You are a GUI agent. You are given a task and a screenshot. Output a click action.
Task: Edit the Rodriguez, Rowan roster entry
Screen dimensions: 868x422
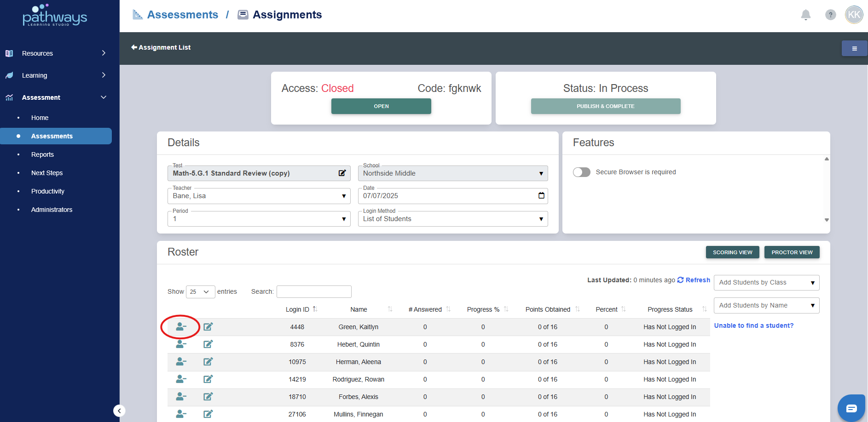tap(208, 379)
